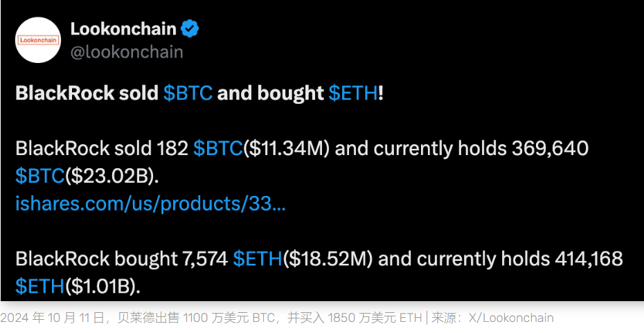Click the ($11.34M) sale amount
Screen dimensions: 644x333
click(286, 149)
